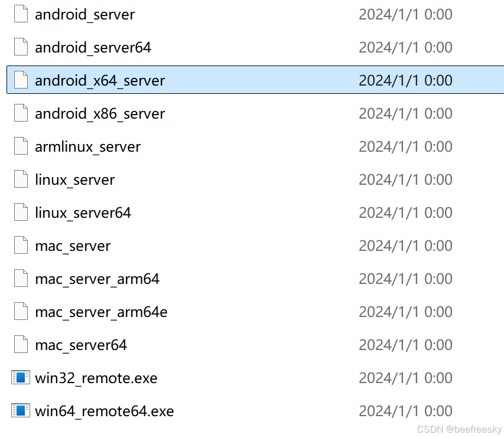The image size is (504, 438).
Task: Click the armlinux_server file icon
Action: (x=21, y=146)
